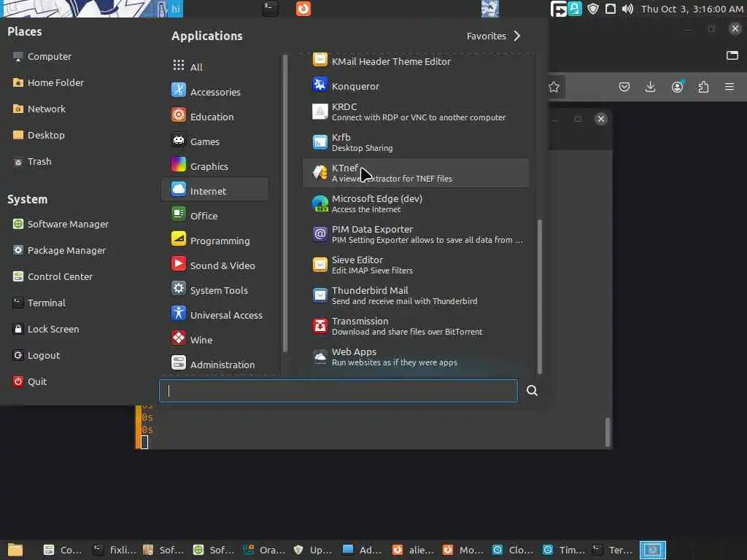Click the search magnifier icon

[532, 391]
